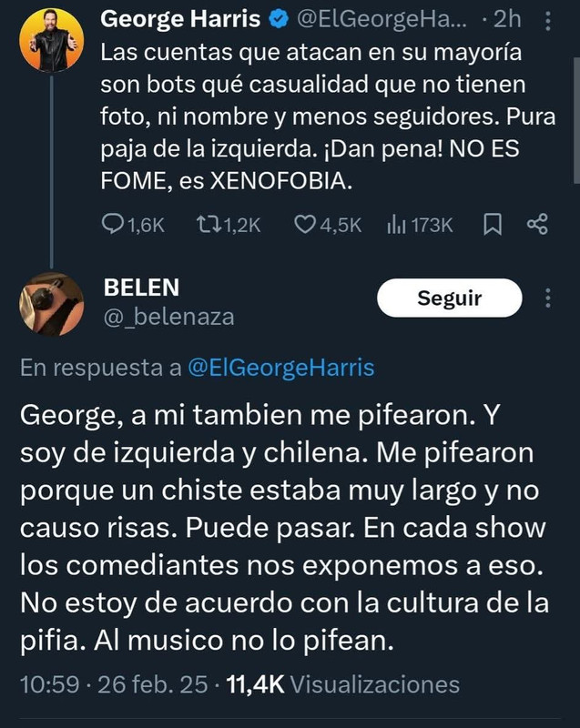Bookmark the George Harris tweet
Image resolution: width=580 pixels, height=728 pixels.
click(493, 225)
